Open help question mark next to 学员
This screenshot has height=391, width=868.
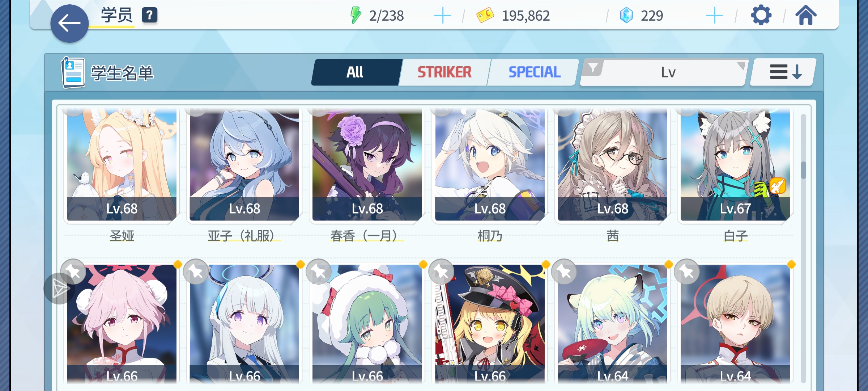(149, 15)
